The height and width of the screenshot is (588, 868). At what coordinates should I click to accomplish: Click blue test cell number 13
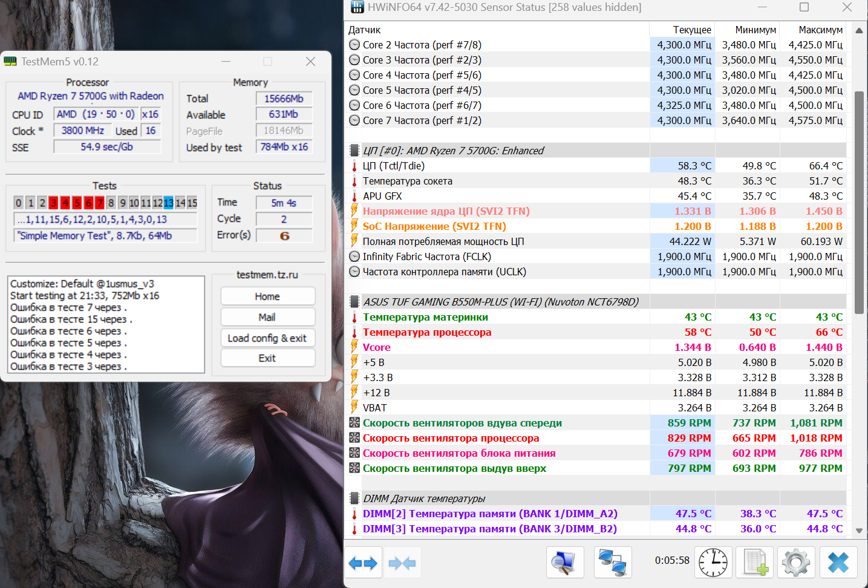click(168, 203)
